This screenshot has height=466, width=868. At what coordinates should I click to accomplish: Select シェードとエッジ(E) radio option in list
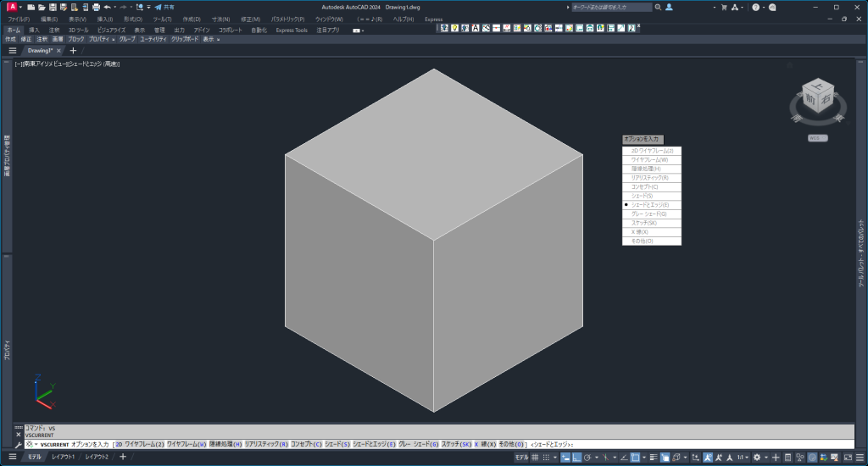pos(651,205)
